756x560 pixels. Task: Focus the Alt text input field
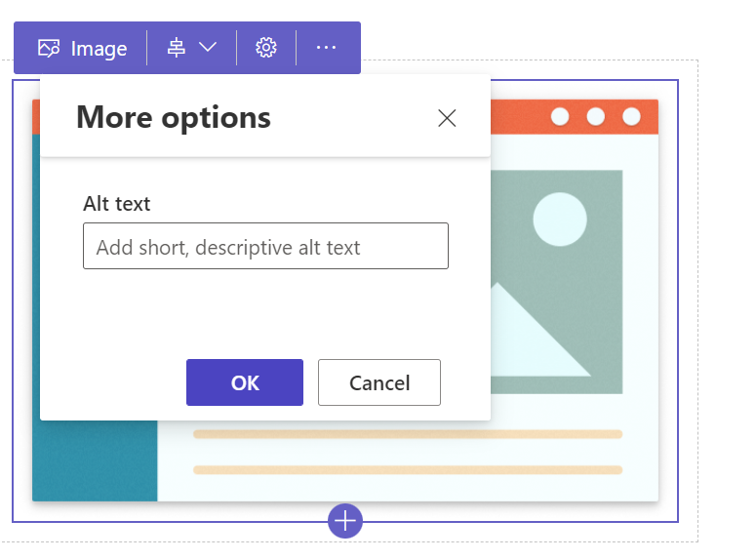coord(265,246)
